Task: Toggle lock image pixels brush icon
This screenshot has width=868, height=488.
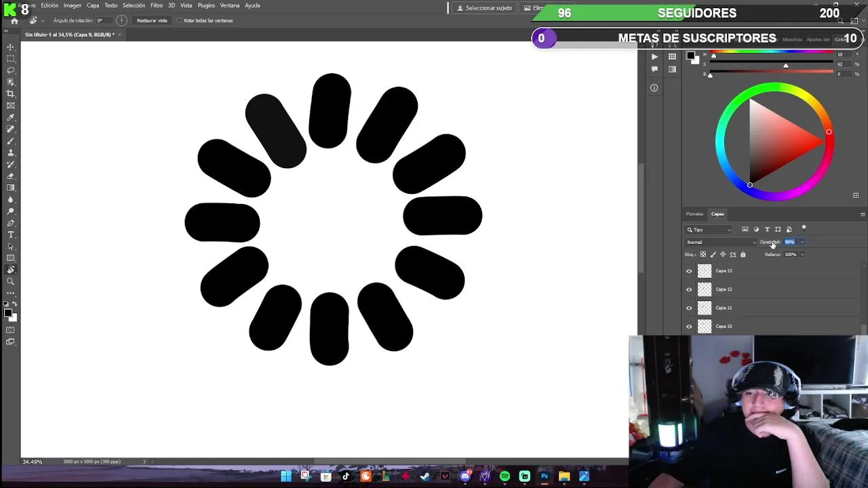Action: point(713,254)
